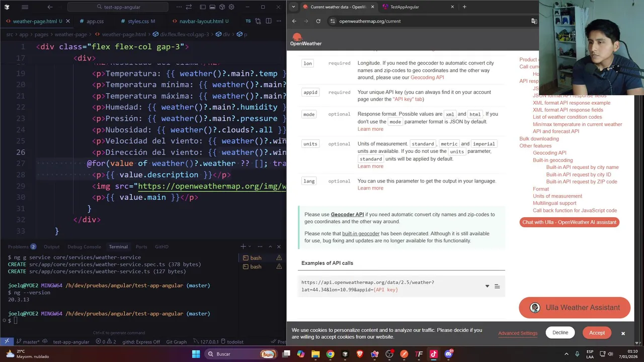Open the Ulla Weather Assistant widget

coord(575,308)
